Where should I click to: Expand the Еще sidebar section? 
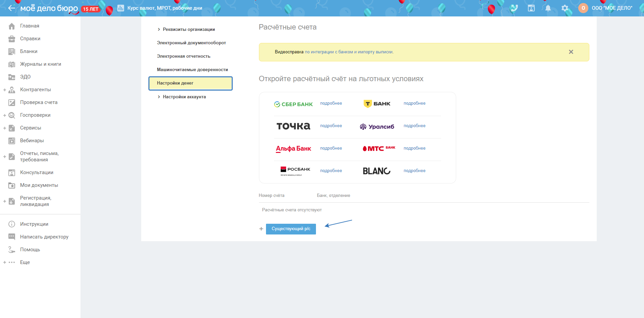click(x=5, y=262)
